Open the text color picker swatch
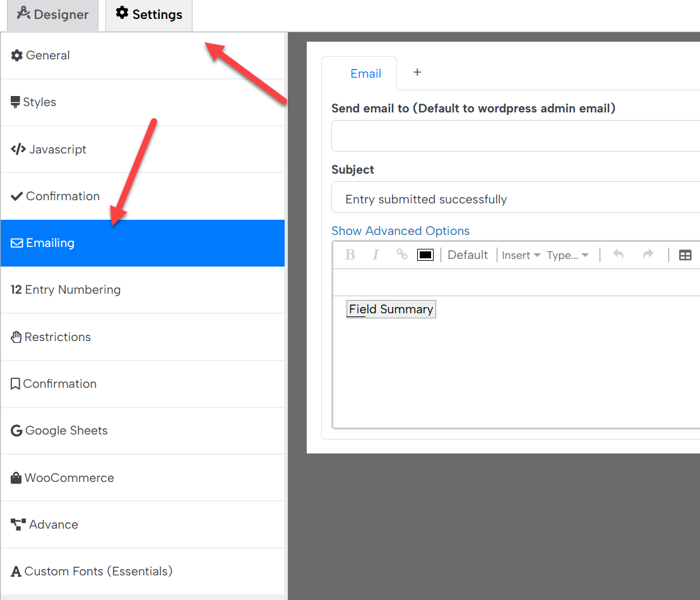This screenshot has width=700, height=600. tap(425, 255)
